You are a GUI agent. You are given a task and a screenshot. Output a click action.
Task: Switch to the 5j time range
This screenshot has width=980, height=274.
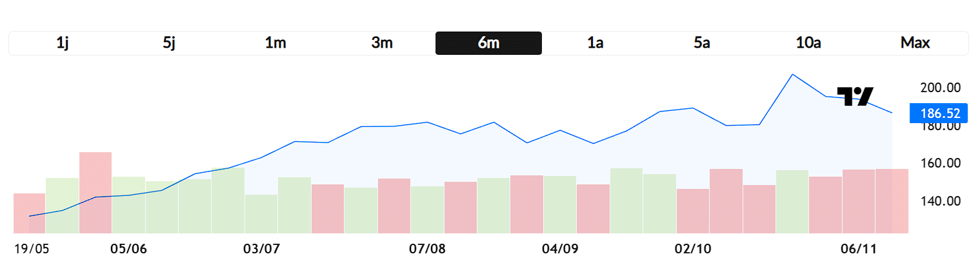tap(169, 43)
